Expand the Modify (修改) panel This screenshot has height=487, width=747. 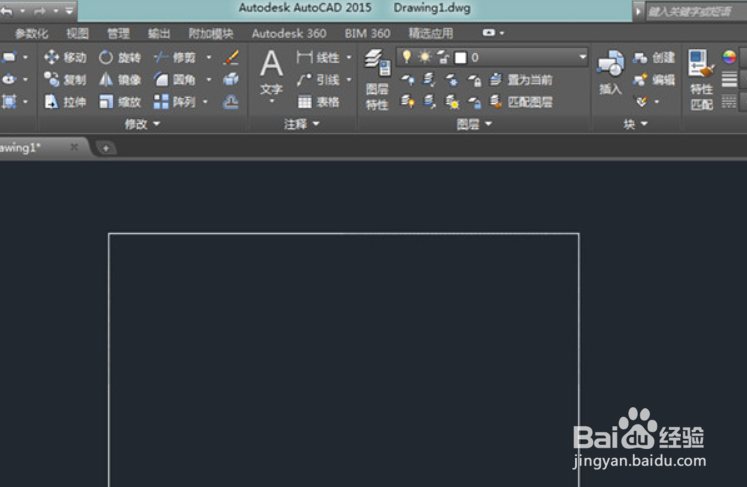tap(142, 124)
